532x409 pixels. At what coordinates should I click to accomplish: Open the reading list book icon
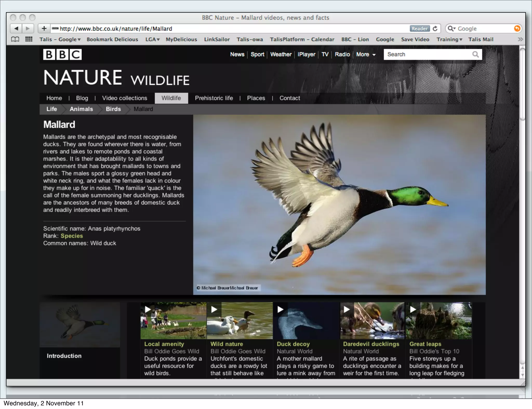15,39
